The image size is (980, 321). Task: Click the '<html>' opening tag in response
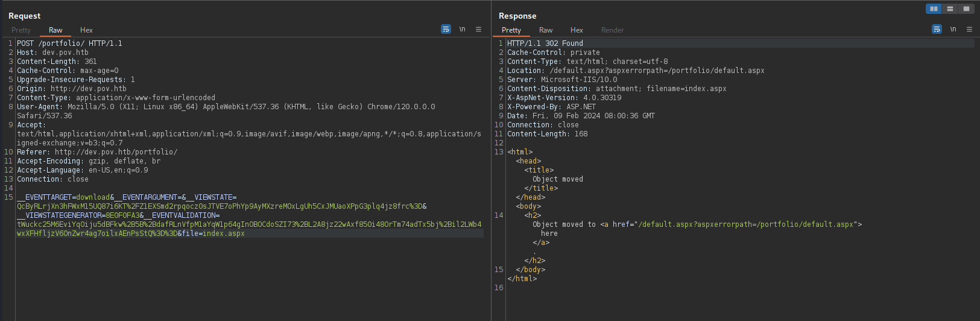pyautogui.click(x=520, y=152)
